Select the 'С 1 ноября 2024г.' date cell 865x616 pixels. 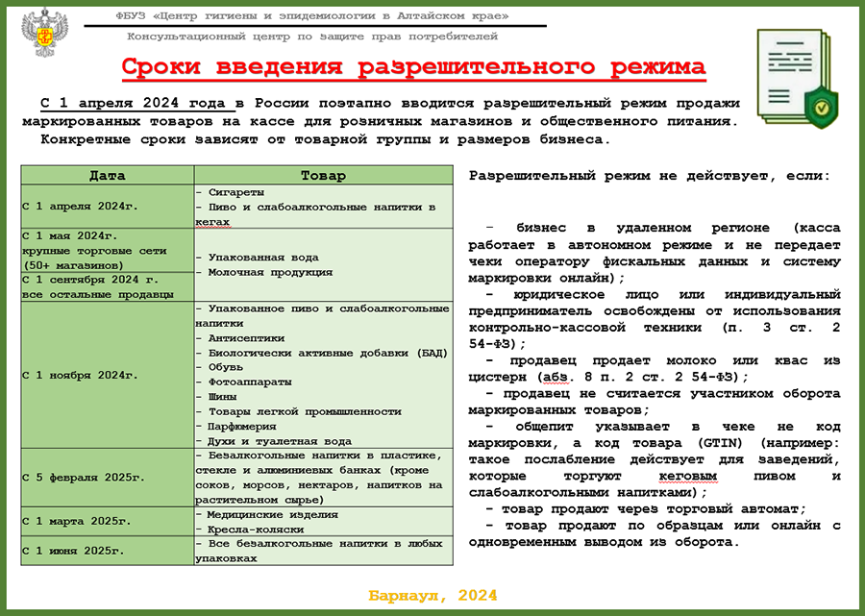point(81,375)
